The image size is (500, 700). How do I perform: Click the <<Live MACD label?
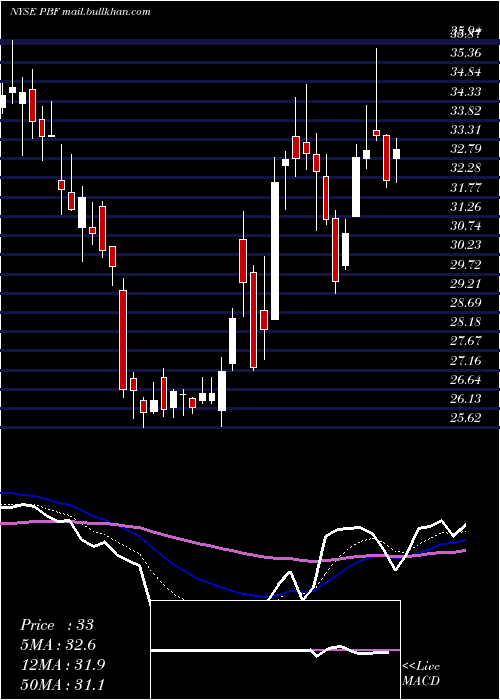click(x=421, y=674)
